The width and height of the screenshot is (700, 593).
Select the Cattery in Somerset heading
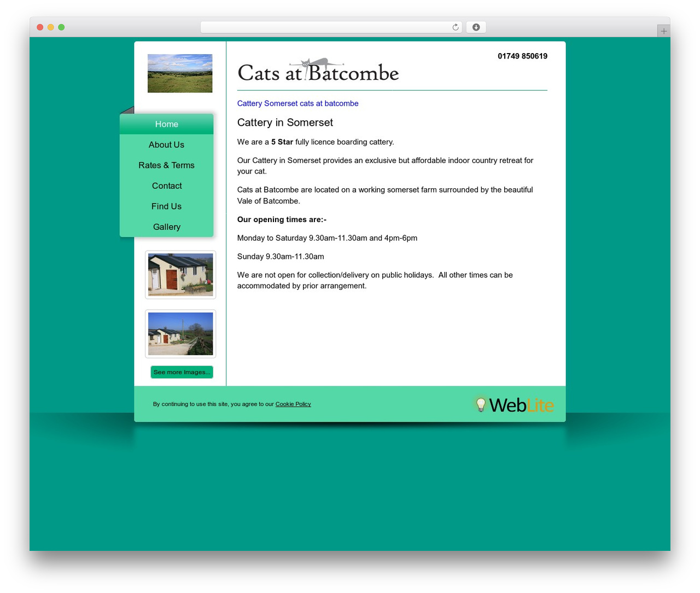click(285, 123)
